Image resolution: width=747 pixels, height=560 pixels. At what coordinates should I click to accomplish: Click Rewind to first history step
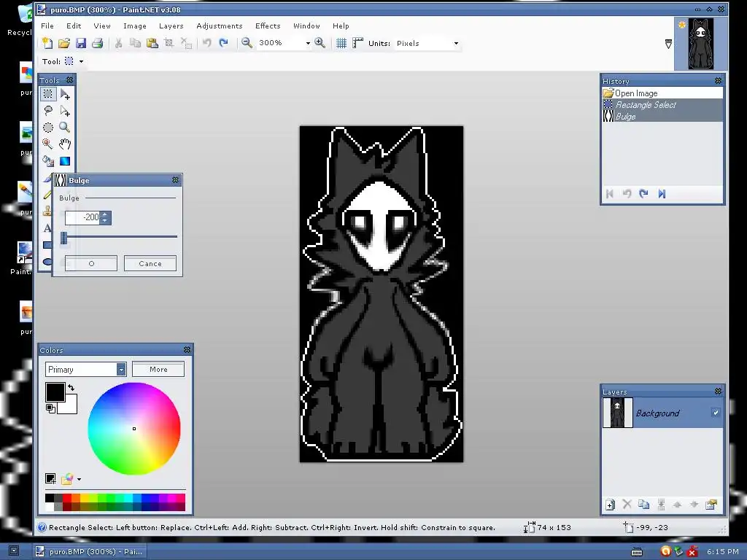pyautogui.click(x=610, y=194)
